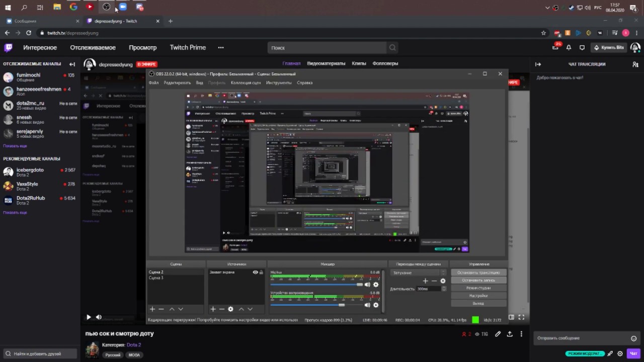This screenshot has height=362, width=644.
Task: Click the duration spinner arrows
Action: [444, 289]
